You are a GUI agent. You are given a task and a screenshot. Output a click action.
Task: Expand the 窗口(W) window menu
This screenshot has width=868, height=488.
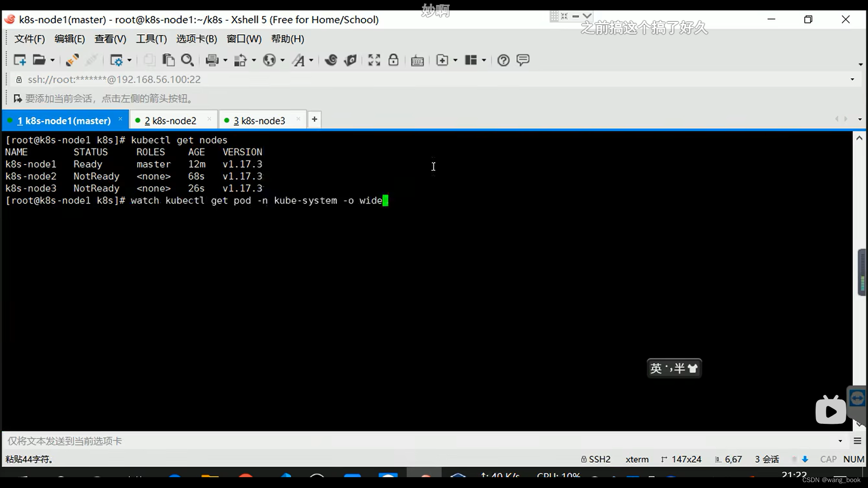pos(243,39)
